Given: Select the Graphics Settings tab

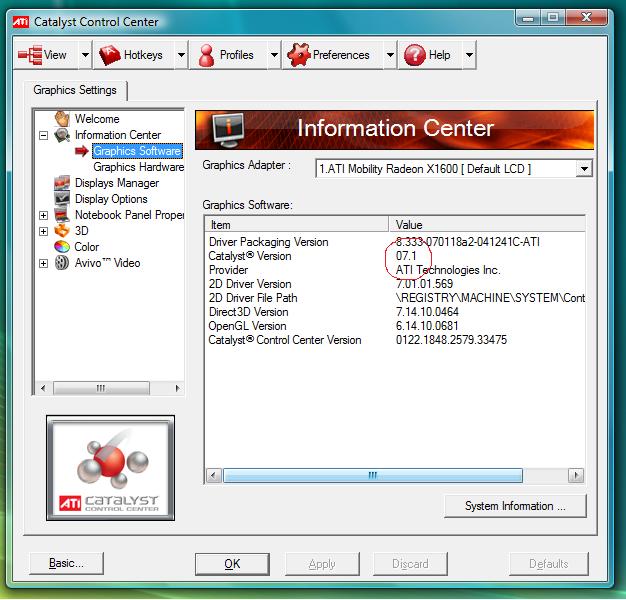Looking at the screenshot, I should tap(75, 90).
